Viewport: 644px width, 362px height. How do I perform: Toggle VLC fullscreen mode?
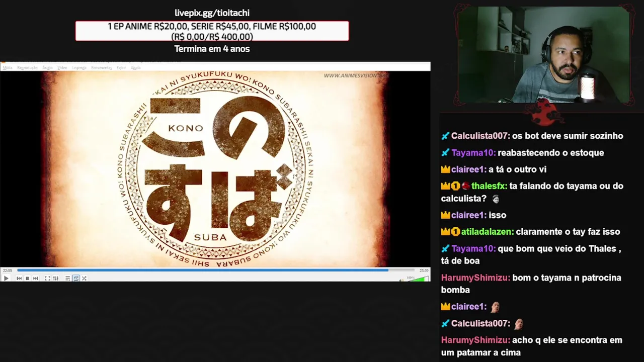pyautogui.click(x=47, y=278)
